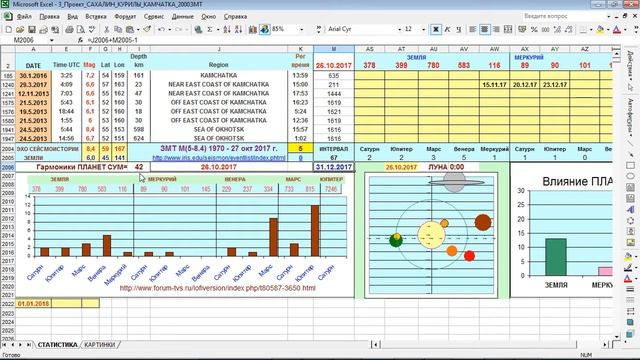
Task: Apply the red font color
Action: (x=617, y=29)
